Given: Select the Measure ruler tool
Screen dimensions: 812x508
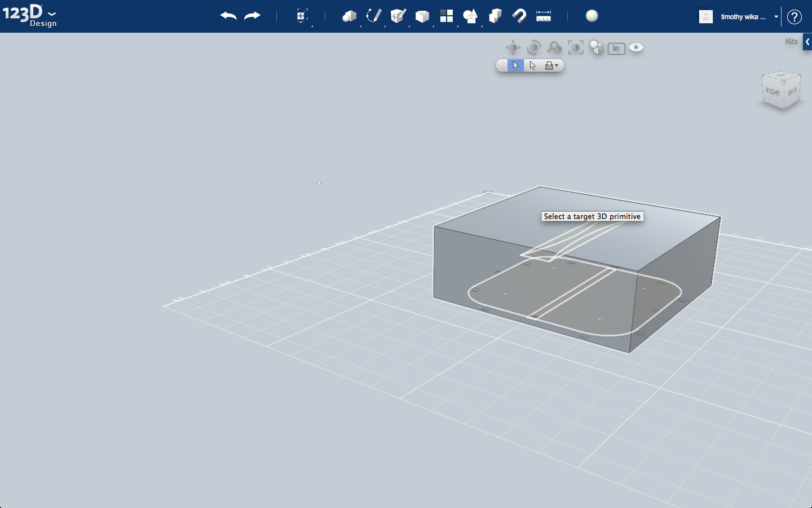Looking at the screenshot, I should (544, 16).
